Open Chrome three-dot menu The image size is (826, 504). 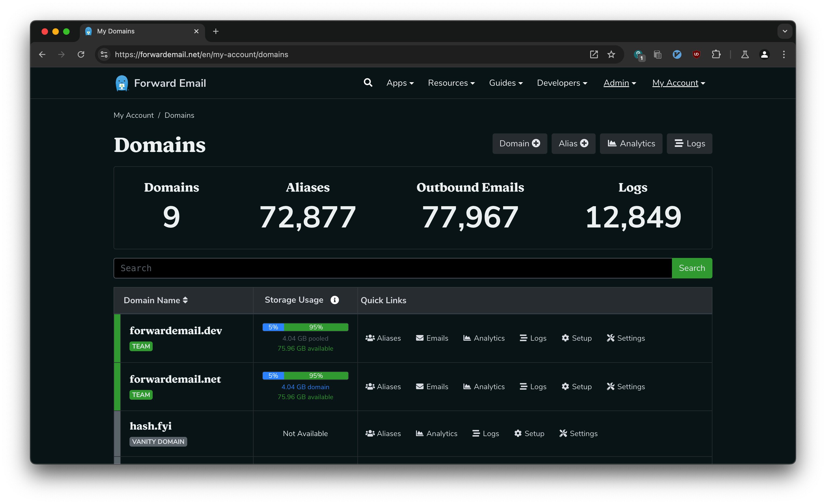pos(784,54)
